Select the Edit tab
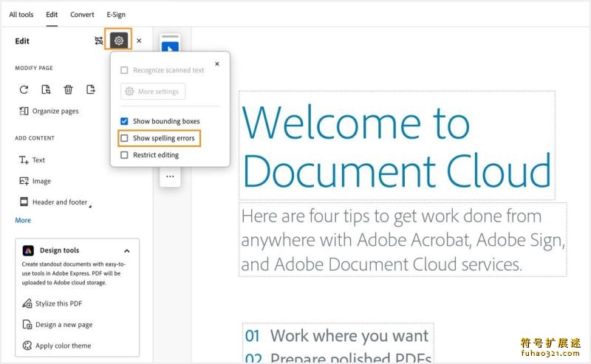Image resolution: width=591 pixels, height=364 pixels. tap(52, 15)
